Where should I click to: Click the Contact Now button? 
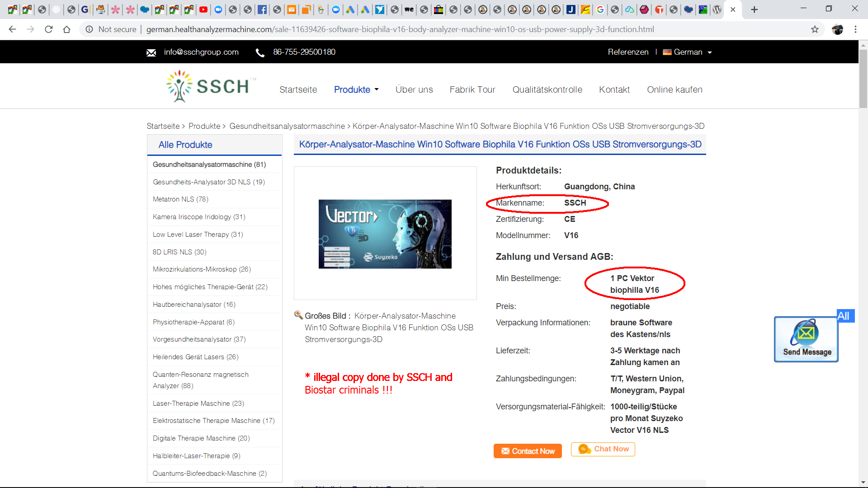(x=528, y=451)
